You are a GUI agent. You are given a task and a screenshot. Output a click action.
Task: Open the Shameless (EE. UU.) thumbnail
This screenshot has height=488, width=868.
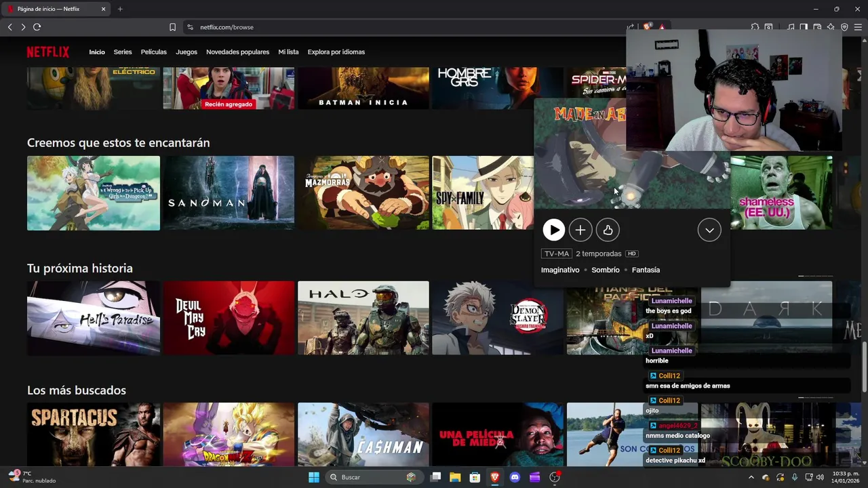click(x=781, y=193)
